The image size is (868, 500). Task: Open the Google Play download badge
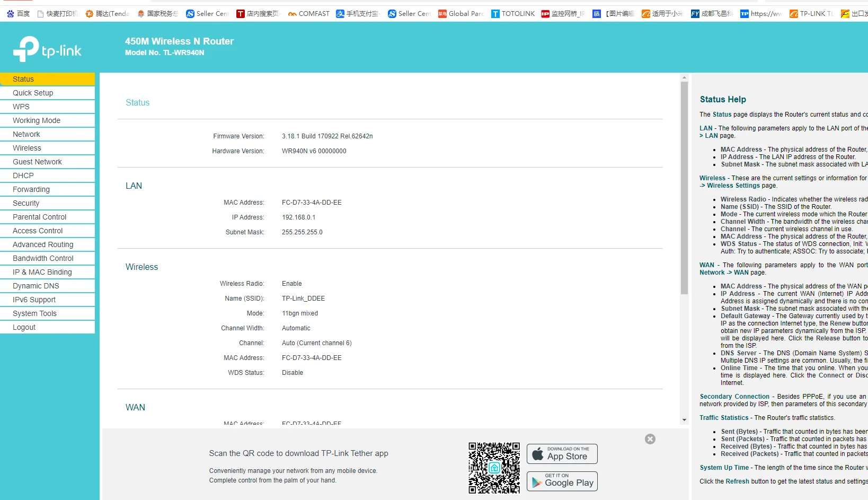coord(562,481)
